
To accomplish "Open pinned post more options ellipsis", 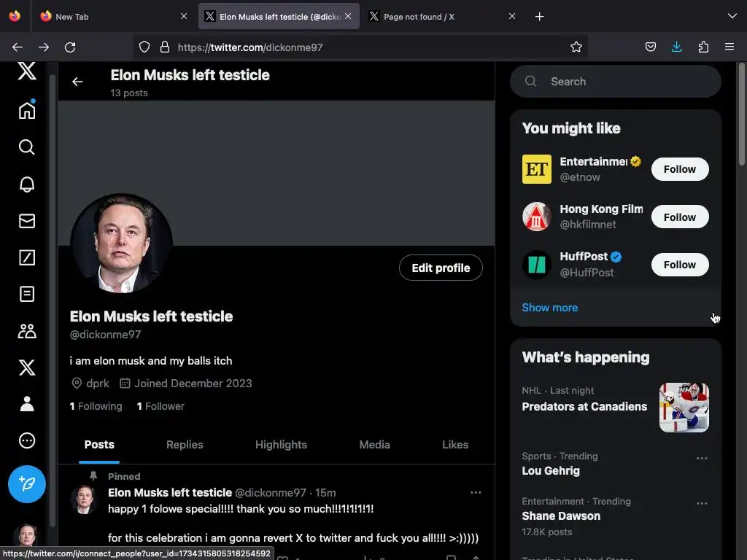I will pyautogui.click(x=476, y=492).
